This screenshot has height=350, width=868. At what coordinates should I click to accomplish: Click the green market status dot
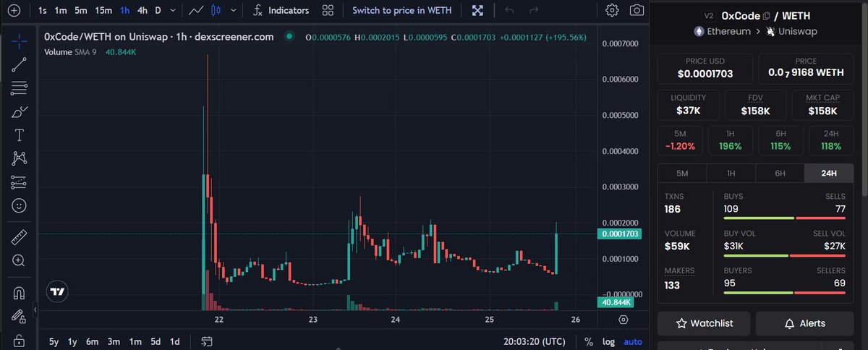(289, 36)
